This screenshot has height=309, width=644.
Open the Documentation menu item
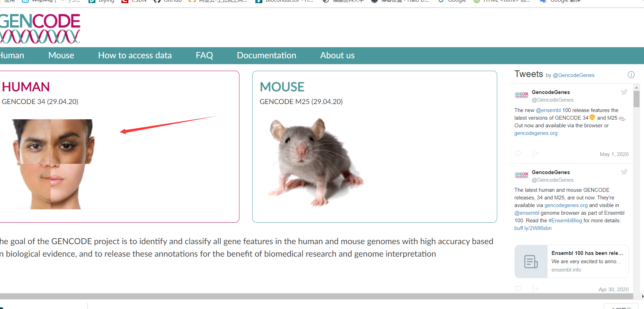(x=266, y=55)
